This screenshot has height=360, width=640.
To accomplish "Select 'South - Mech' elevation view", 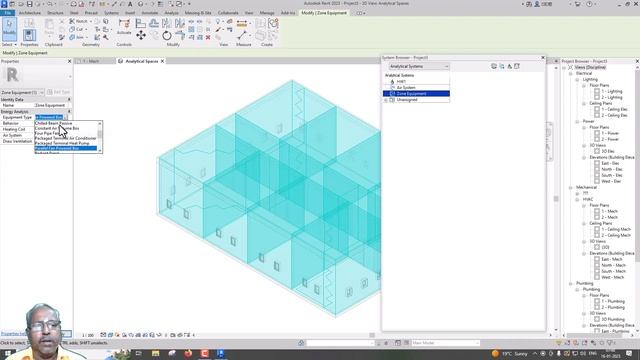I will tap(613, 271).
